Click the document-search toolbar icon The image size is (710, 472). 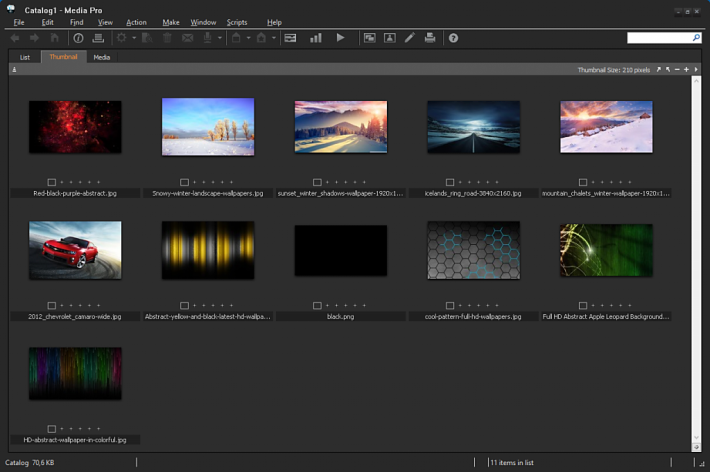pyautogui.click(x=147, y=38)
